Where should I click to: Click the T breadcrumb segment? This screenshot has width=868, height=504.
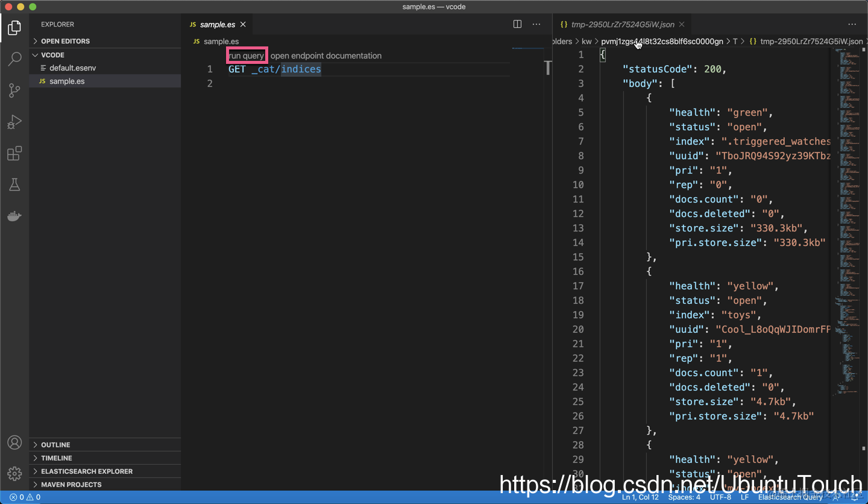tap(735, 42)
